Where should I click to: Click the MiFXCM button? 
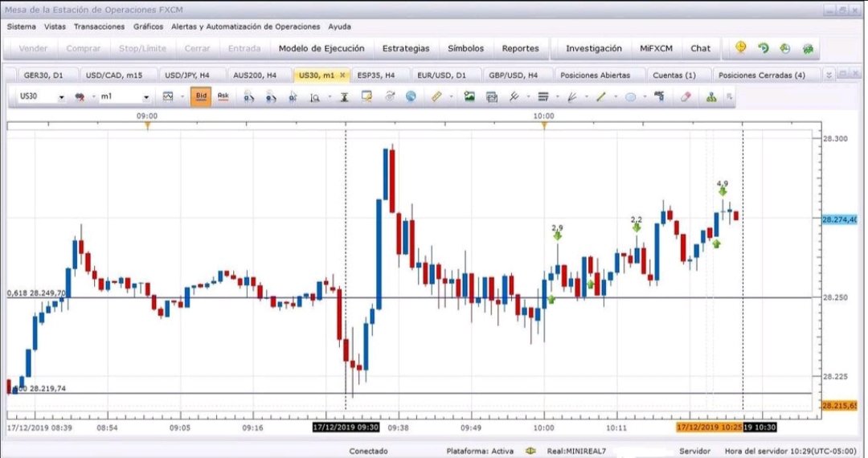point(656,49)
